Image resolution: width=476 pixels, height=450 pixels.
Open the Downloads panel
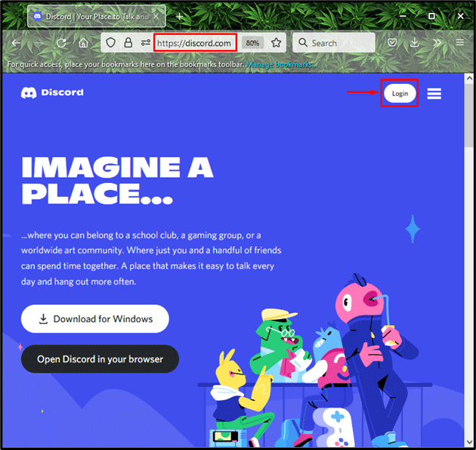click(x=414, y=42)
